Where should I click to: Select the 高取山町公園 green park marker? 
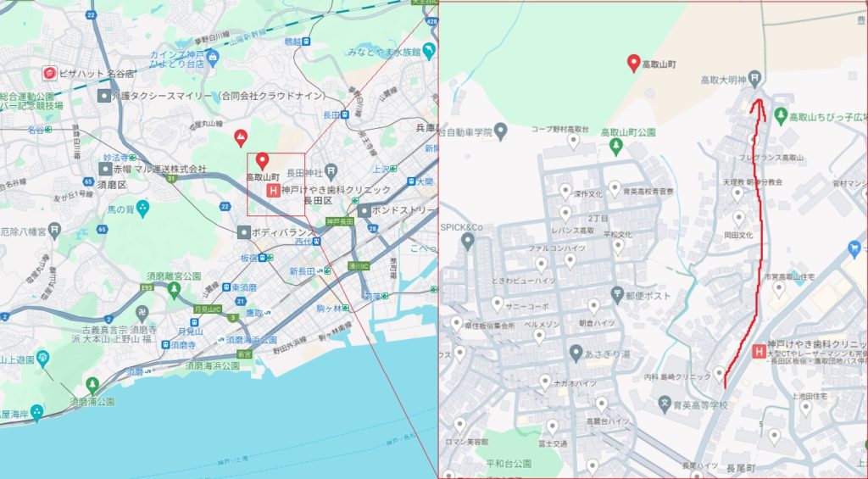click(x=616, y=146)
